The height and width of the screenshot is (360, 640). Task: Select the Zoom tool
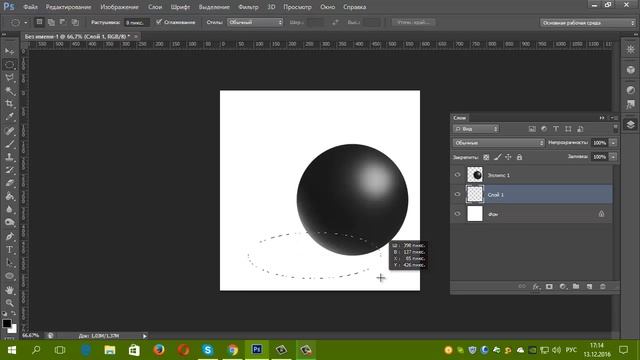coord(9,303)
